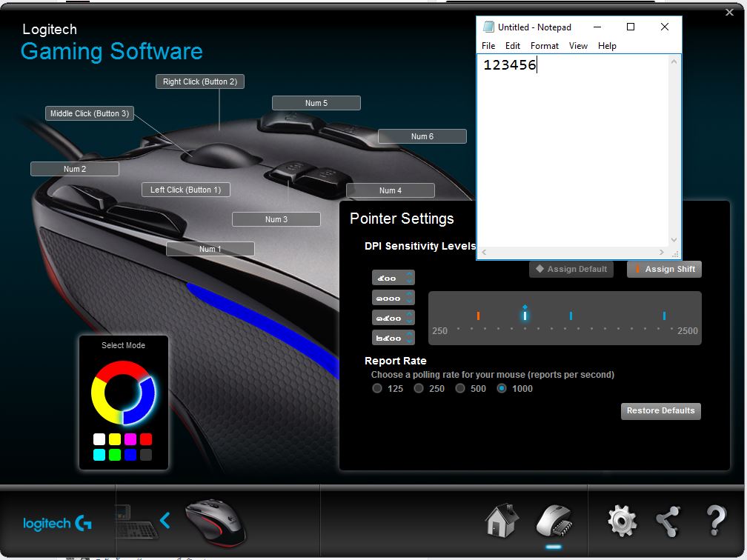Screen dimensions: 747x560
Task: Click the Assign Default button
Action: (x=571, y=269)
